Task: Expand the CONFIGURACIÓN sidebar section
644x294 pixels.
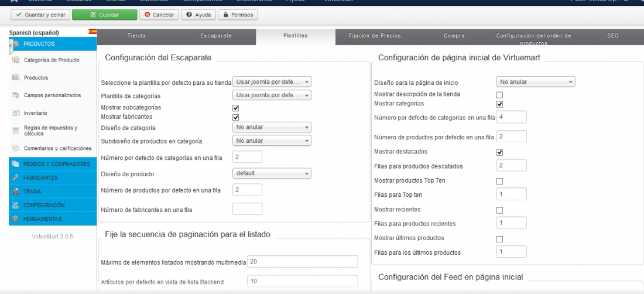Action: 53,205
